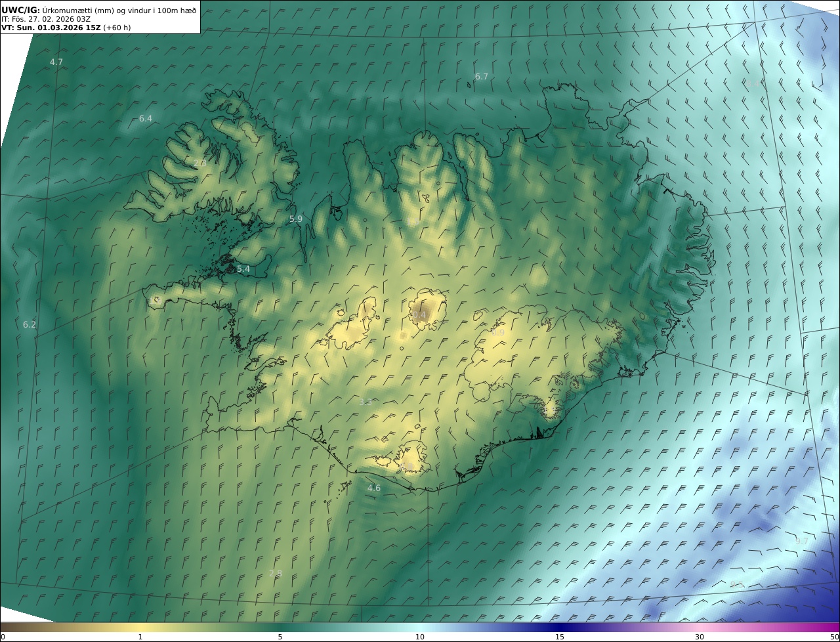Click the 6.7 value north of Iceland
The image size is (840, 642).
click(482, 77)
